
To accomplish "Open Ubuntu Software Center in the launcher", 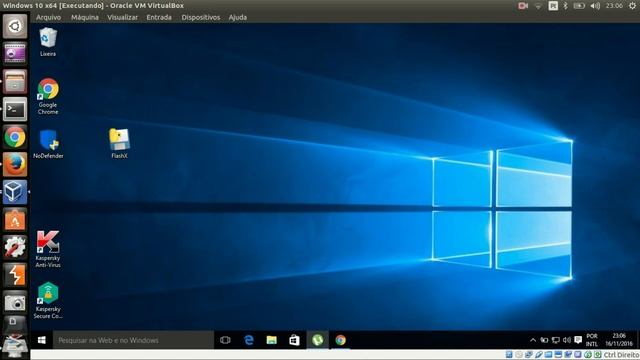I will click(x=15, y=220).
